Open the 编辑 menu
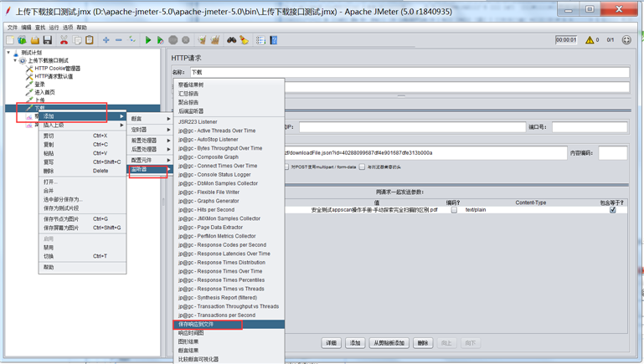Viewport: 644px width, 364px height. [26, 28]
